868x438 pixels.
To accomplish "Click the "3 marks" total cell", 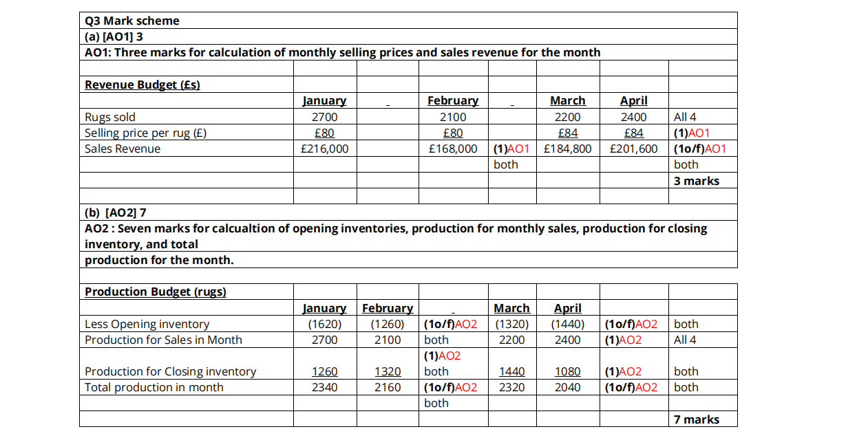I will (x=697, y=181).
